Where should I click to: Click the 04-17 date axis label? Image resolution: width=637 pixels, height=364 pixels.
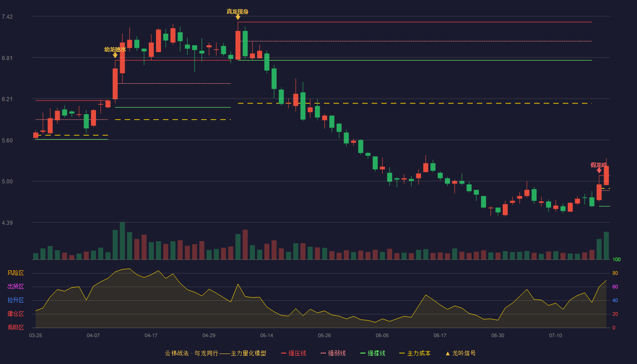151,335
